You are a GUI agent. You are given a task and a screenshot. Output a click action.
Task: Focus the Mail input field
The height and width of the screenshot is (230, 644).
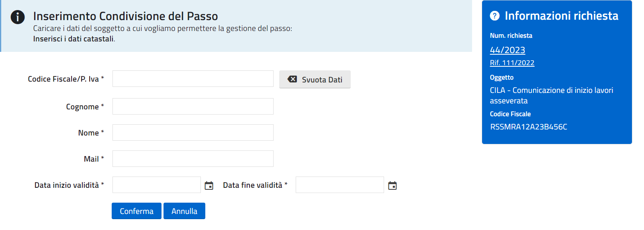[193, 159]
